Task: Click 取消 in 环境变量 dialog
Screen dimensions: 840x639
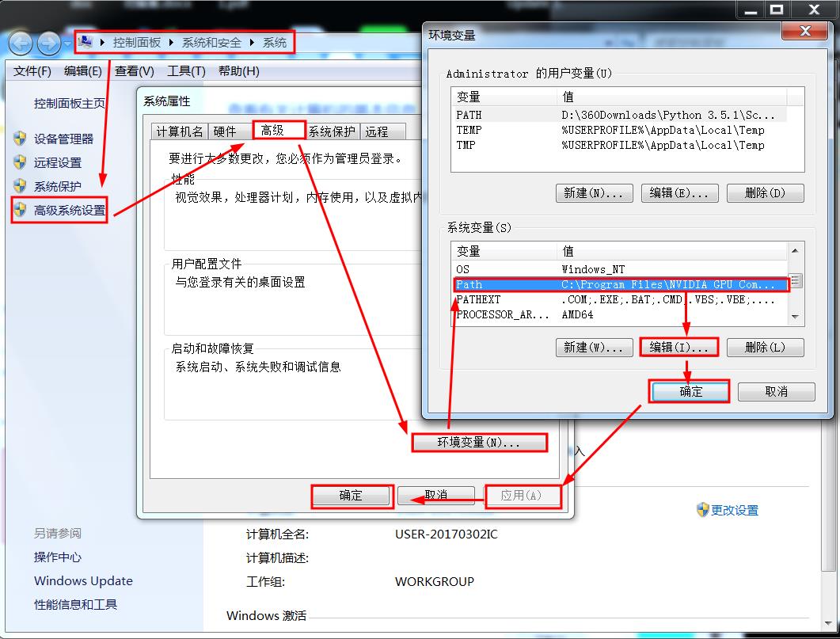Action: click(x=776, y=391)
